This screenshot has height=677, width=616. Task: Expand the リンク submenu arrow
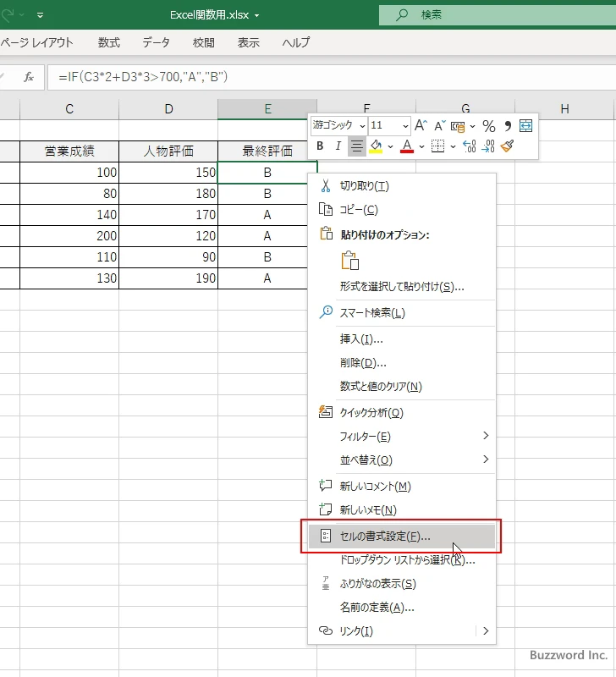pyautogui.click(x=486, y=630)
